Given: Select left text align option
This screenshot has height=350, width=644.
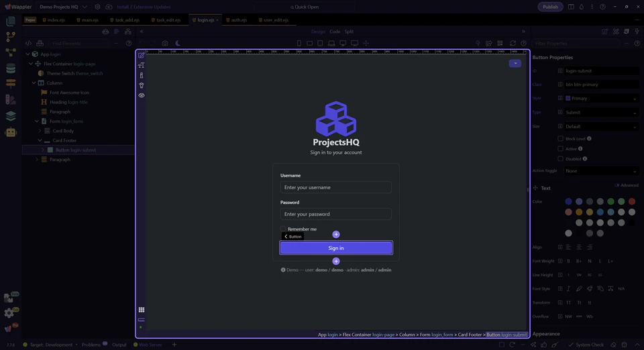Looking at the screenshot, I should pos(568,247).
